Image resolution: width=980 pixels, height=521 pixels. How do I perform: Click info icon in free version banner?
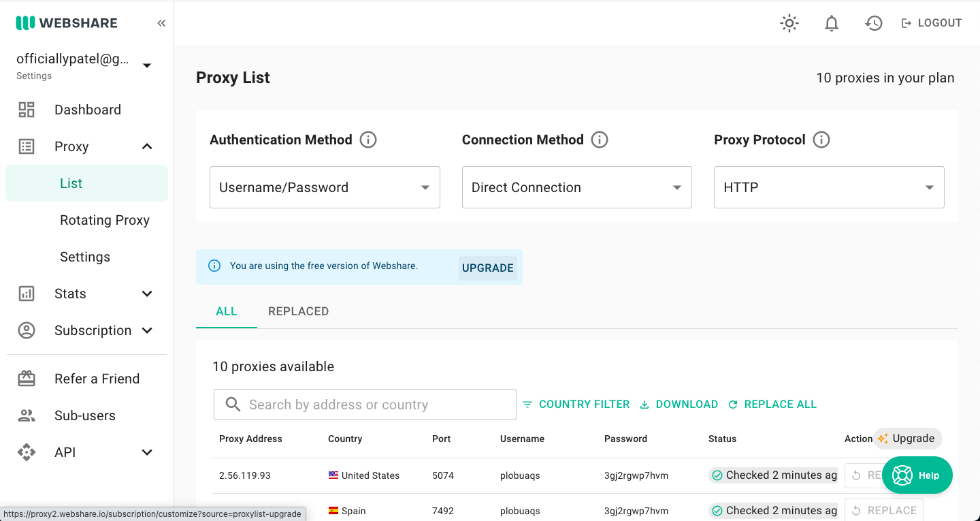tap(214, 266)
